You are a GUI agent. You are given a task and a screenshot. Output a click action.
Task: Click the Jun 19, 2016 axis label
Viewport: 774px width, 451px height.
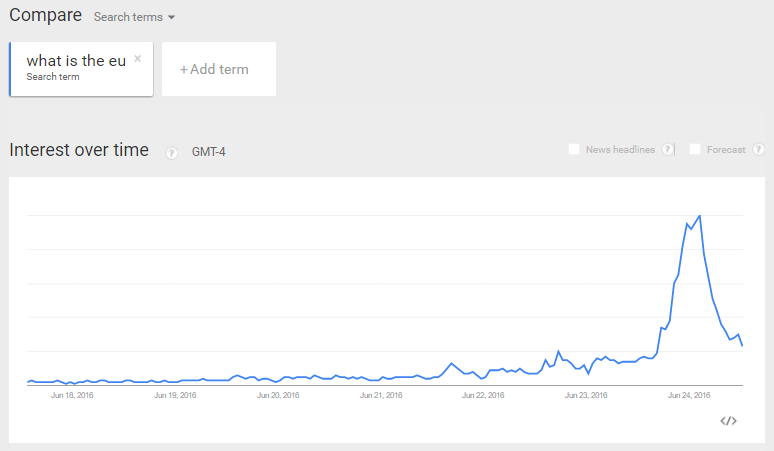pos(175,395)
